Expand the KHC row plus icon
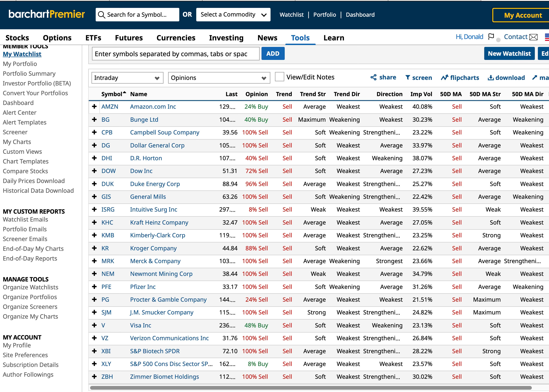Image resolution: width=549 pixels, height=392 pixels. tap(94, 222)
